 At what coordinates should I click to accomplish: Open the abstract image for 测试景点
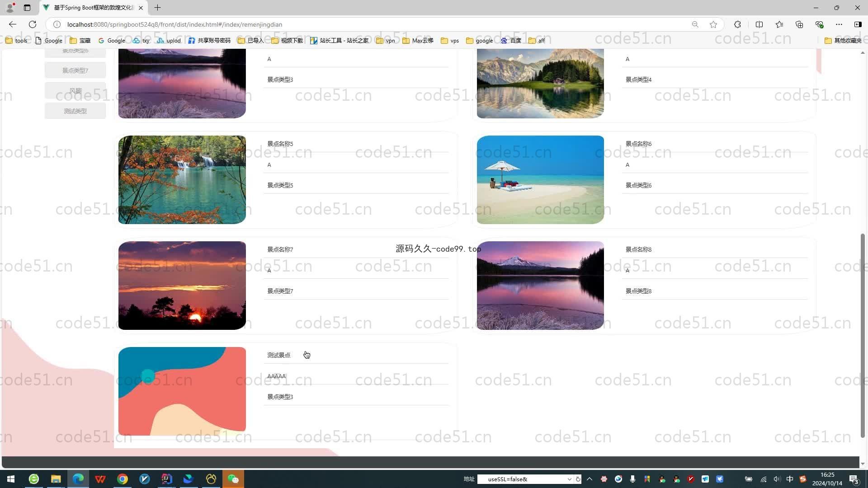pos(182,391)
